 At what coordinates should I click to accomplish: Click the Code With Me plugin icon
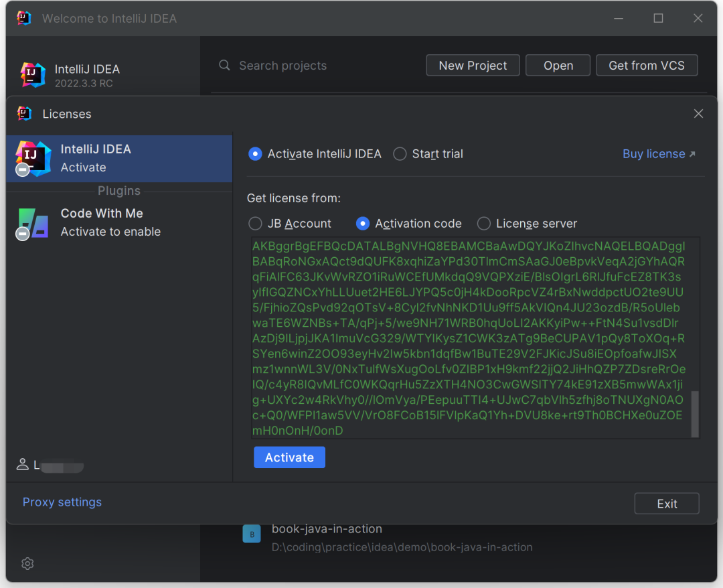tap(33, 223)
